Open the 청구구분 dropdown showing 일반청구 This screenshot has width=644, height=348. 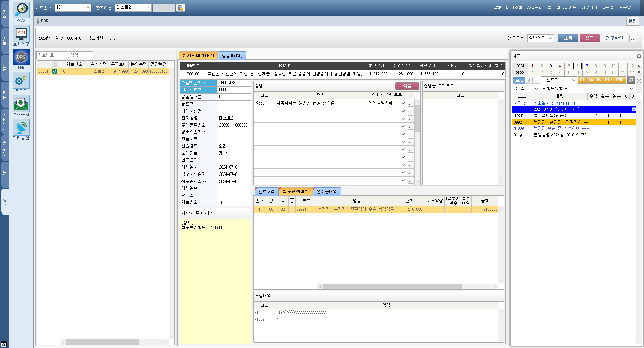(540, 38)
